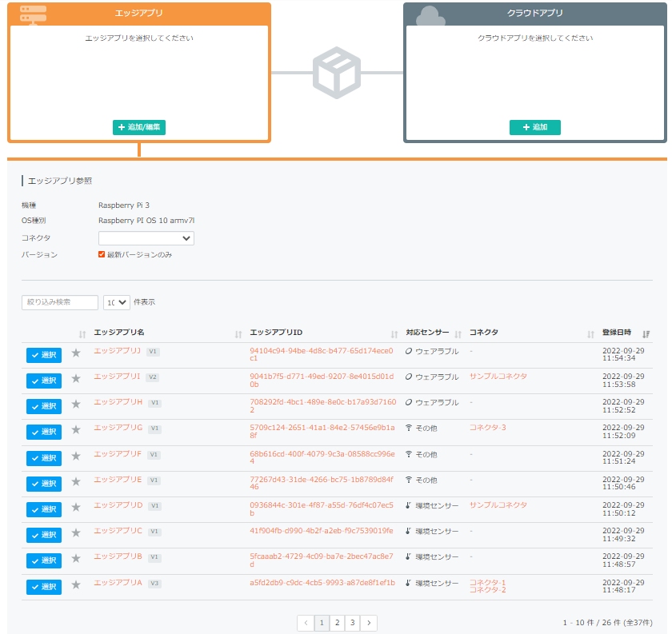Click timestamp 2022-09-29 11:54:34
672x634 pixels.
click(623, 354)
